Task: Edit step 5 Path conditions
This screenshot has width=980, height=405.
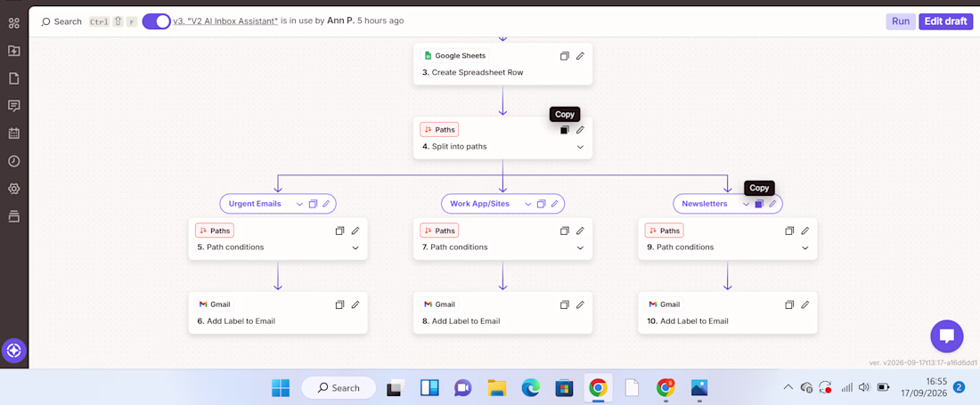Action: [355, 231]
